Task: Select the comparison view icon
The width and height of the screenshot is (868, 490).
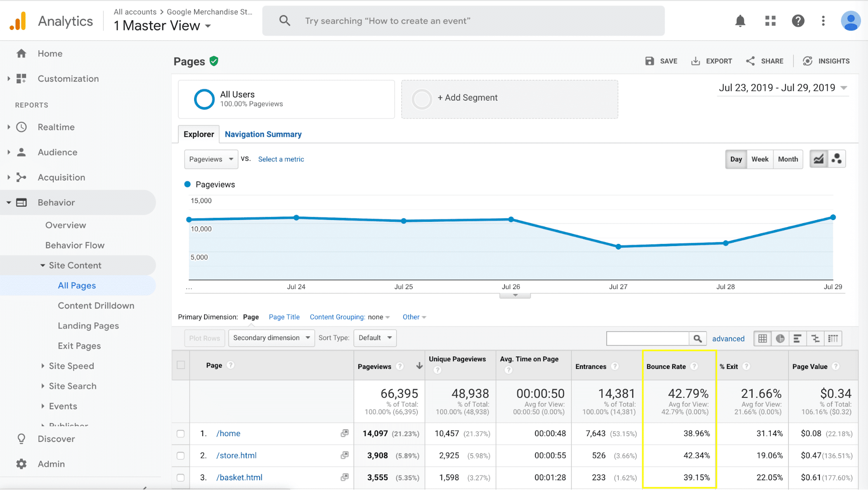Action: (x=815, y=339)
